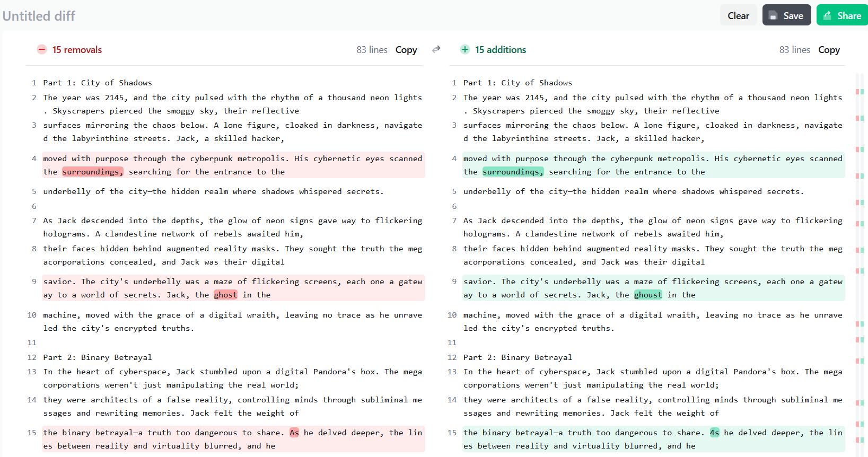Screen dimensions: 868x457
Task: Click the green plus additions icon
Action: [x=464, y=49]
